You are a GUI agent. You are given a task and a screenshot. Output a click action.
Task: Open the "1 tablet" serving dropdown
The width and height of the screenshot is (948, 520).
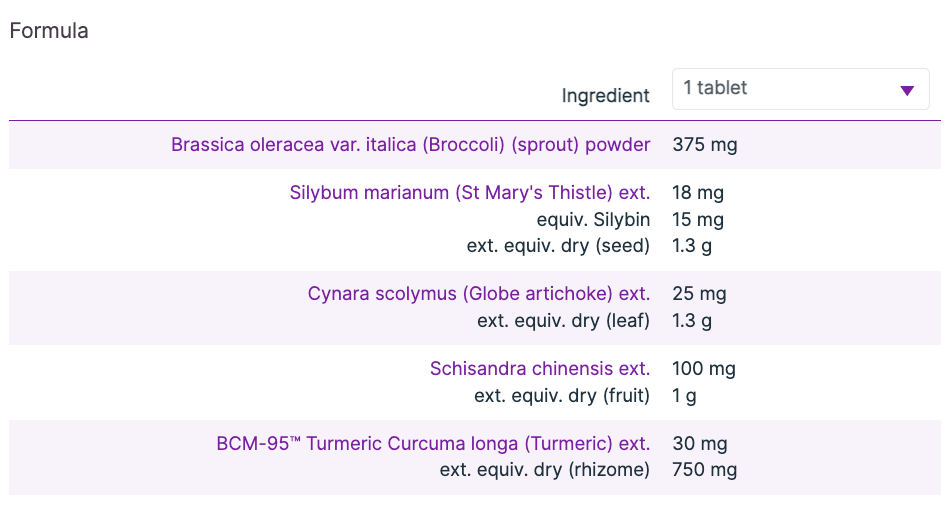click(x=799, y=89)
